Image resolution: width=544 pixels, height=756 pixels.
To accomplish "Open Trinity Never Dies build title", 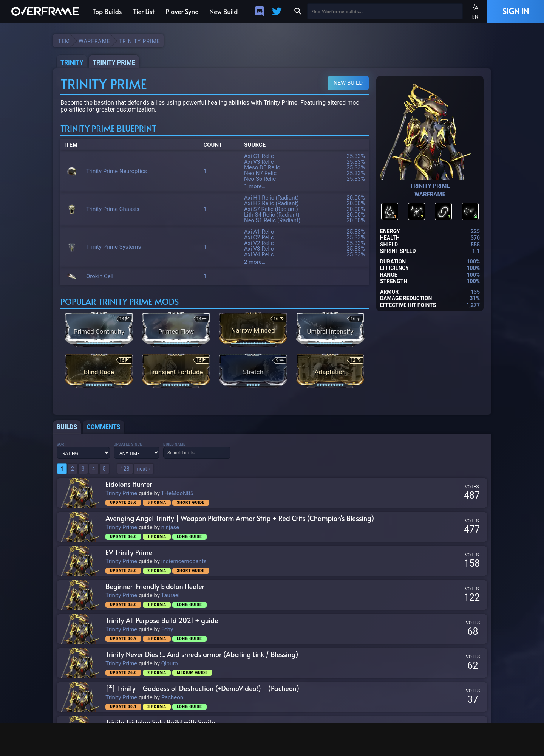I will click(x=202, y=655).
